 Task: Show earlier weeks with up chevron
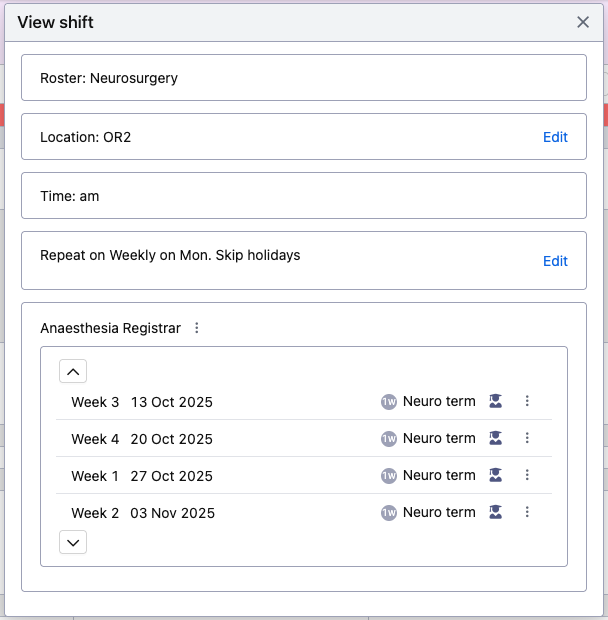click(73, 371)
